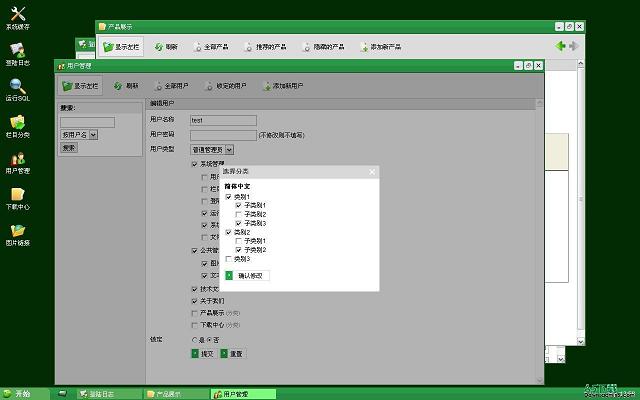Select the 是 radio button for 锁定

point(194,339)
